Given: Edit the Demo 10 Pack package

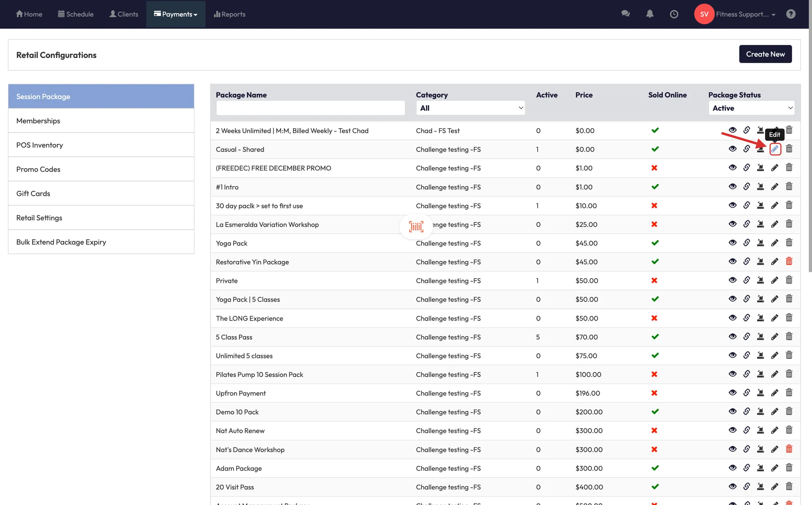Looking at the screenshot, I should [775, 412].
